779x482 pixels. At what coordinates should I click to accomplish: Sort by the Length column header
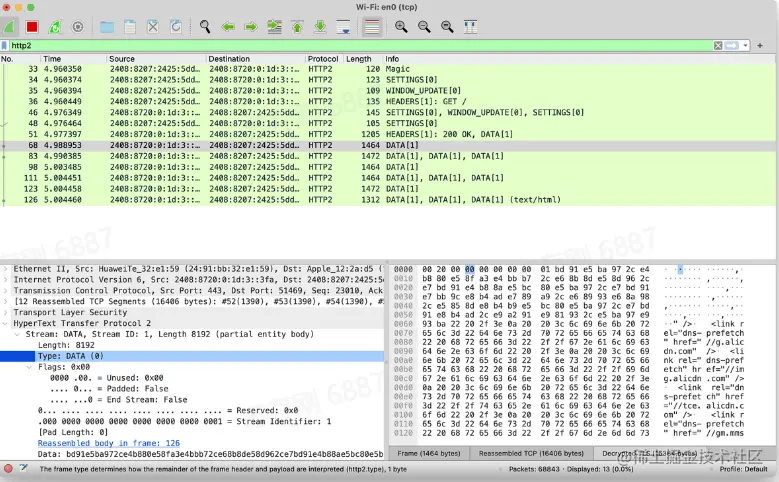pos(363,59)
